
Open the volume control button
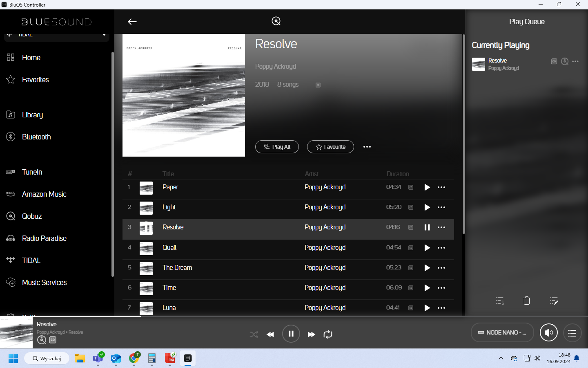point(549,333)
